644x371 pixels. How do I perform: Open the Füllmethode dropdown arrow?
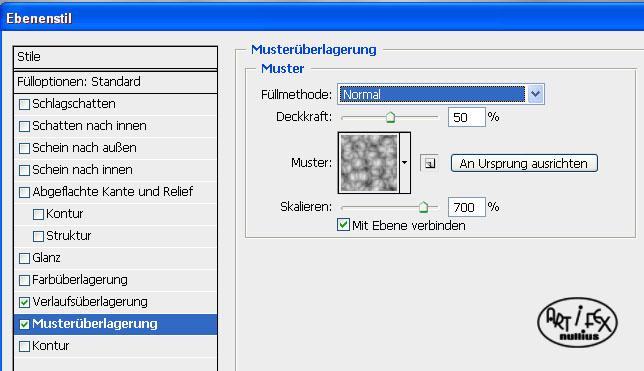click(535, 94)
